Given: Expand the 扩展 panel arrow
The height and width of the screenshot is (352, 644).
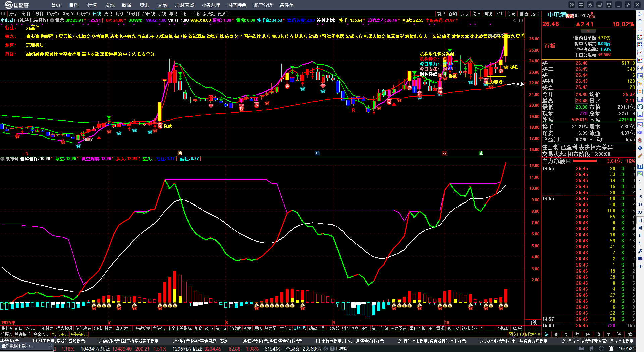Looking at the screenshot, I should point(6,334).
